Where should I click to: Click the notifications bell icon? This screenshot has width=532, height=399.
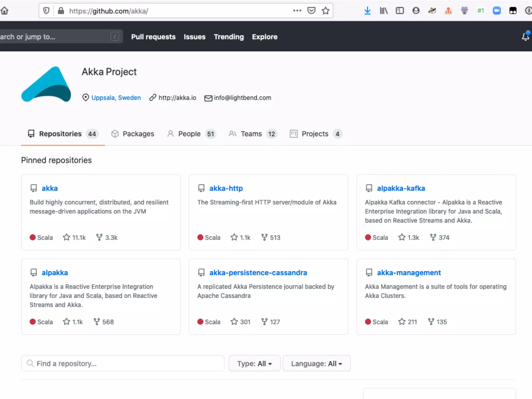pyautogui.click(x=525, y=37)
